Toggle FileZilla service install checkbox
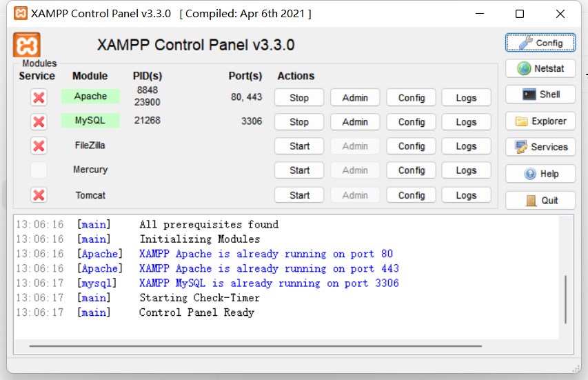588x380 pixels. coord(39,146)
